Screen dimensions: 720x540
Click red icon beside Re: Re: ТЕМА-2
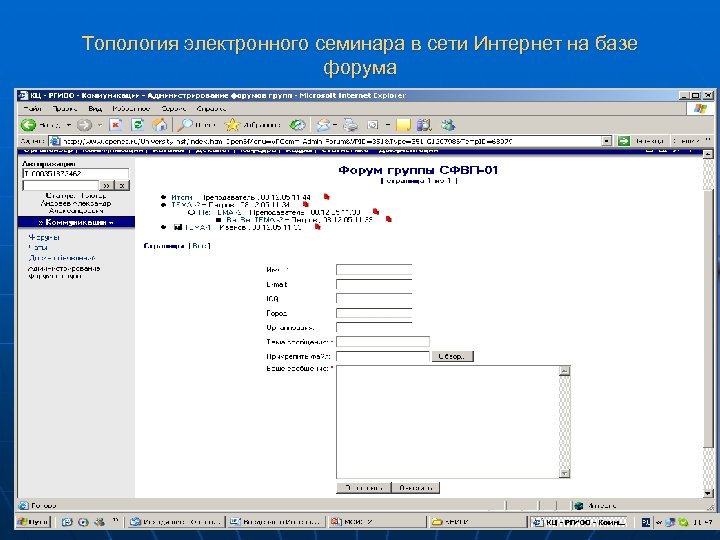click(x=389, y=219)
